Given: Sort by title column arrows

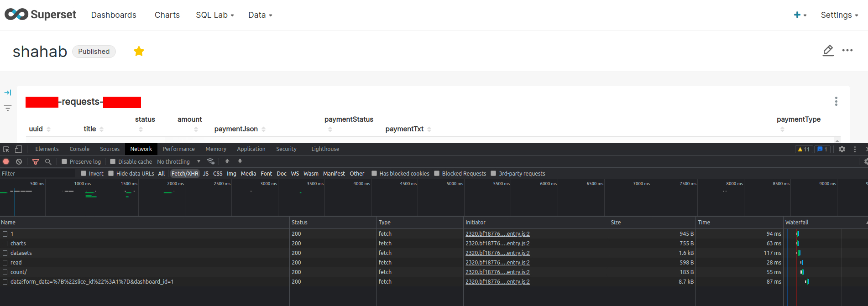Looking at the screenshot, I should pos(101,129).
